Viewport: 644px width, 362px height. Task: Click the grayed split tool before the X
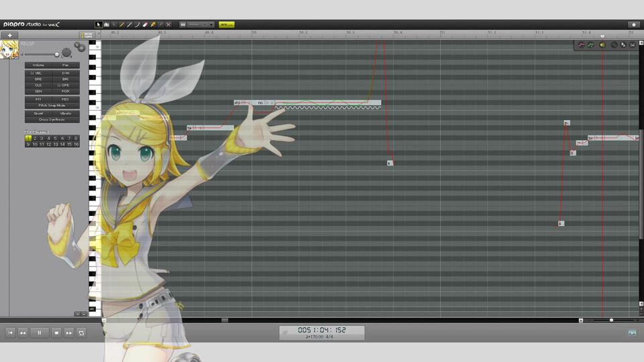click(161, 25)
